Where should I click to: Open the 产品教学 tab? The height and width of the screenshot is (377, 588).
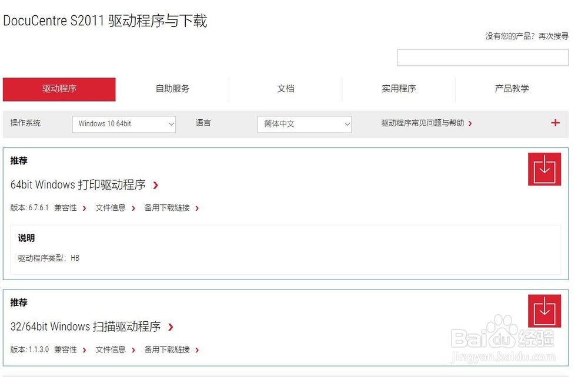pos(512,89)
